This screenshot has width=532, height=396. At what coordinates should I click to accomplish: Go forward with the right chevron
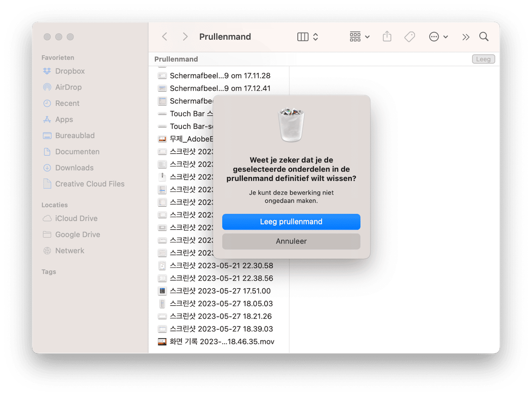[185, 37]
